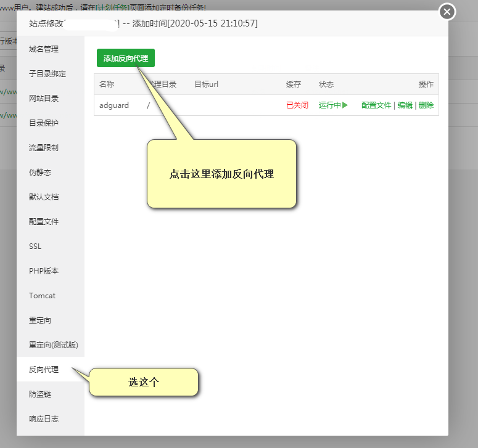Switch to the 网站目录 tab
Viewport: 478px width, 448px height.
44,99
